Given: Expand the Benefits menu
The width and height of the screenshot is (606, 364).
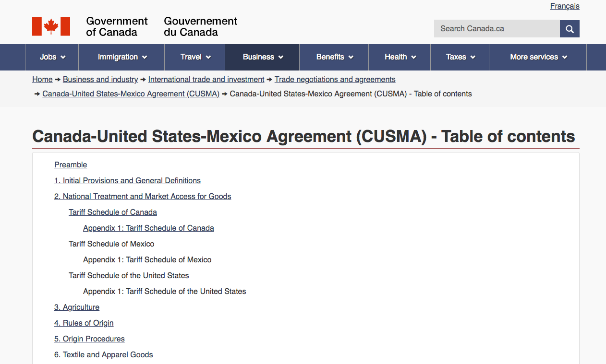Looking at the screenshot, I should (x=334, y=57).
